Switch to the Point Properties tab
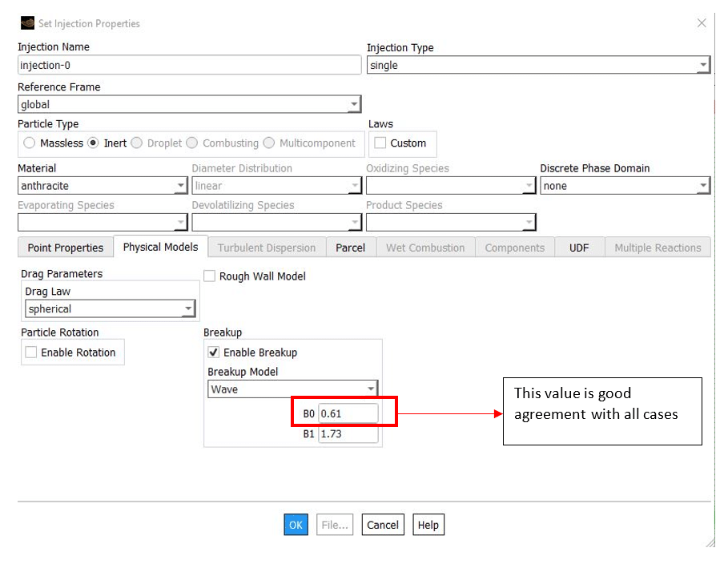The image size is (728, 568). coord(66,248)
